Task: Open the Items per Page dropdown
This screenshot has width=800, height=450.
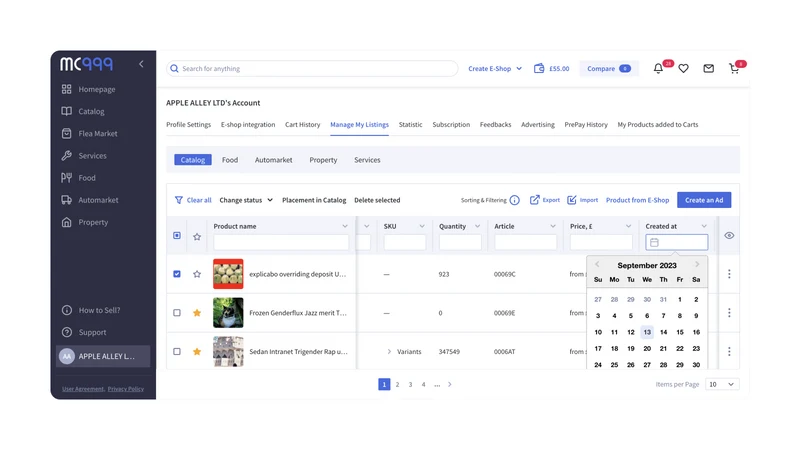Action: (x=721, y=384)
